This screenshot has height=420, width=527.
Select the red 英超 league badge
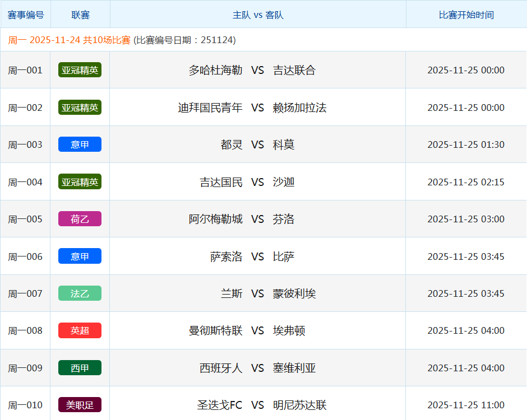(80, 330)
